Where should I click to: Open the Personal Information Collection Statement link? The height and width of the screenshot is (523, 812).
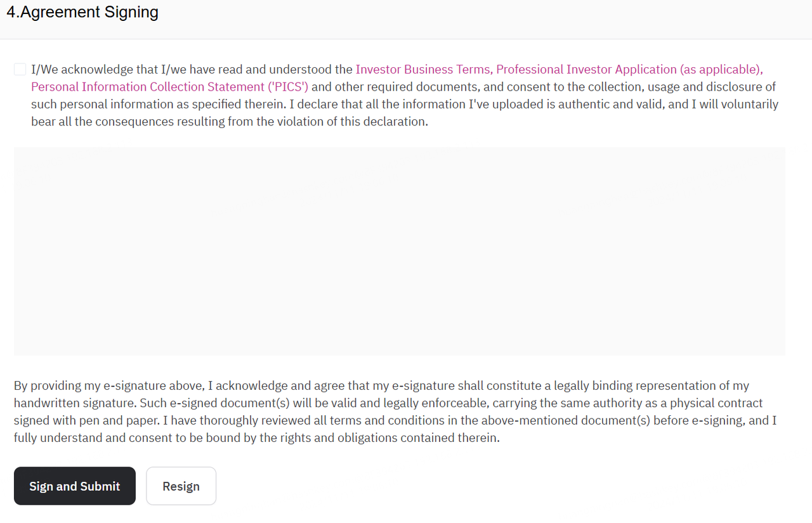[147, 87]
